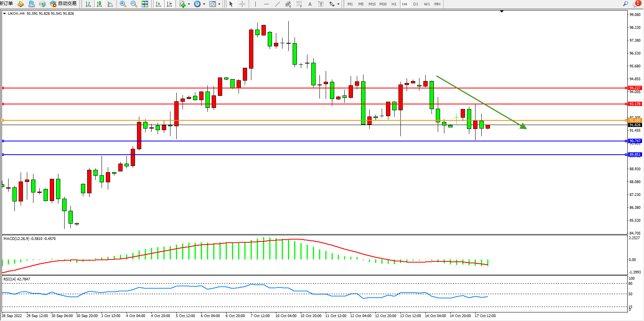
Task: Click the 新订单 new order button
Action: click(x=6, y=4)
